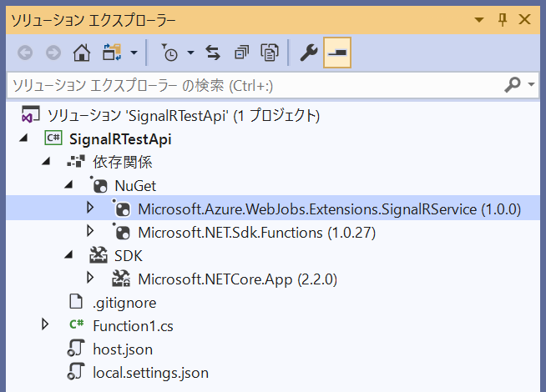The image size is (546, 392).
Task: Click the Pending Changes Filter clock icon
Action: [169, 53]
